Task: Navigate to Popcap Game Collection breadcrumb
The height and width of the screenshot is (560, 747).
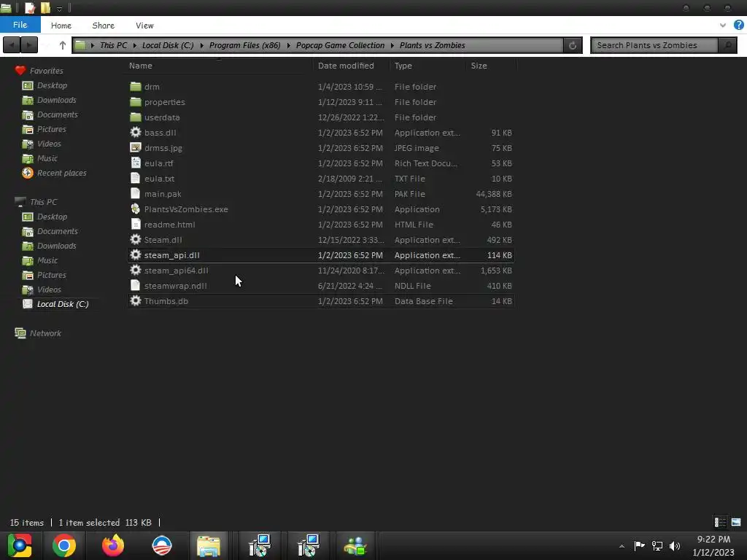Action: 340,45
